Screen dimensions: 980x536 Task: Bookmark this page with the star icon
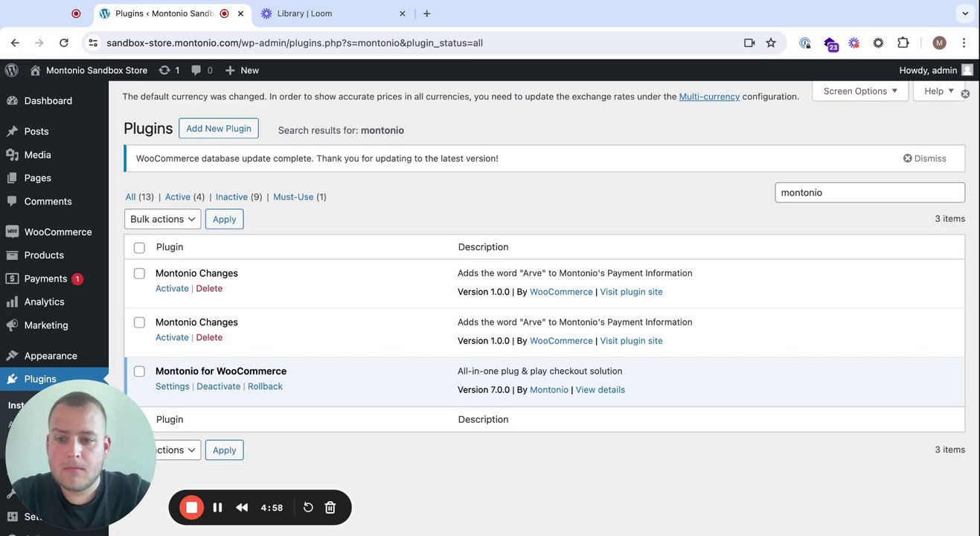771,43
